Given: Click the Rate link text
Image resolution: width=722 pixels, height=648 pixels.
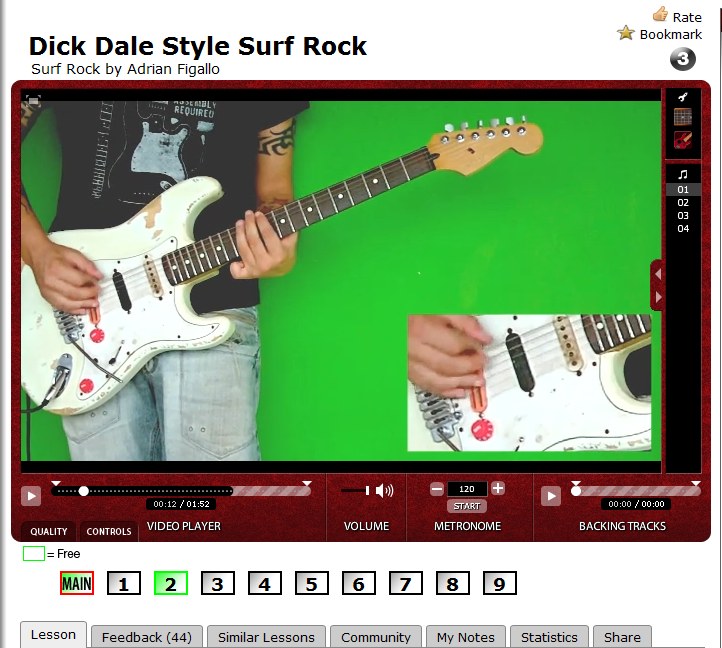Looking at the screenshot, I should (687, 17).
